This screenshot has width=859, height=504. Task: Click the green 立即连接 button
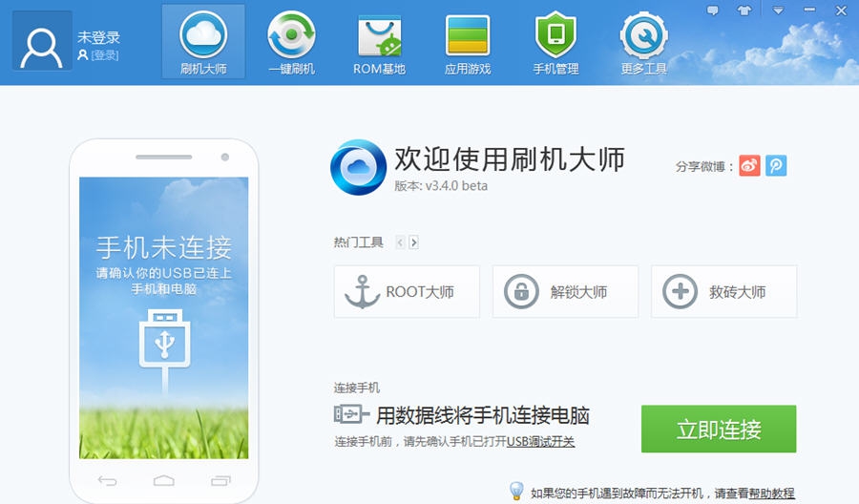[719, 429]
